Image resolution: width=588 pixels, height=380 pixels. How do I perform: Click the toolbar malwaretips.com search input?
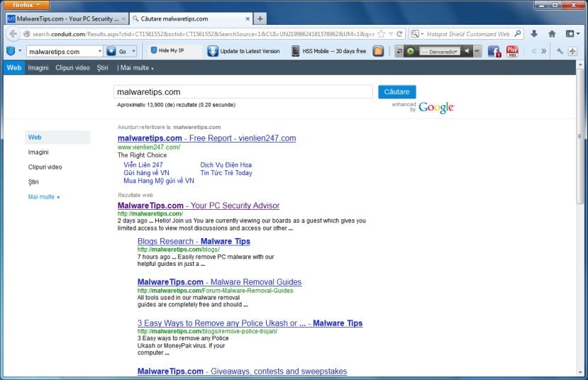(x=62, y=51)
